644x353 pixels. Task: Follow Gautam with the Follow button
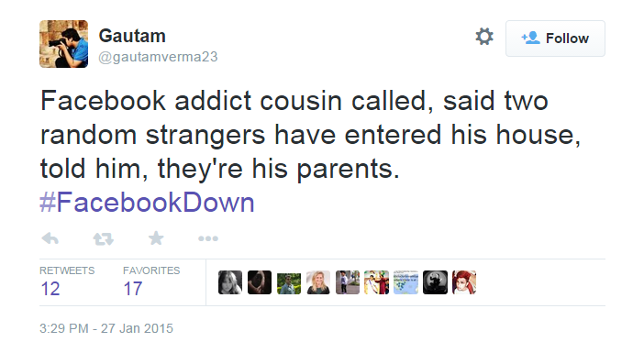coord(555,39)
